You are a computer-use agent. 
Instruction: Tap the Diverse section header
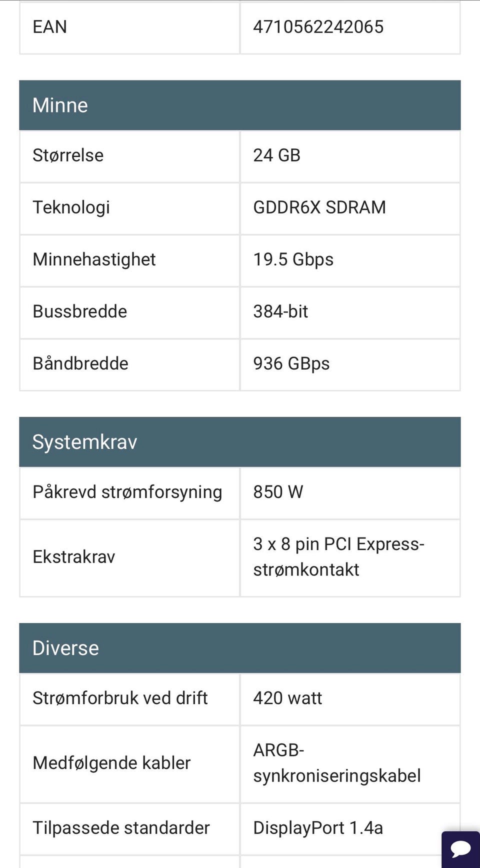click(240, 648)
